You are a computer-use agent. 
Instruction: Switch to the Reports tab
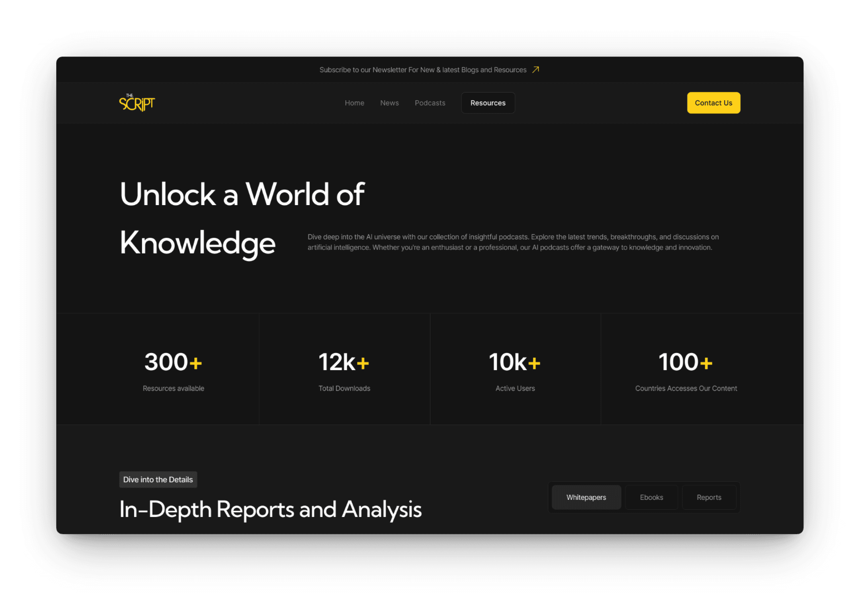(709, 498)
